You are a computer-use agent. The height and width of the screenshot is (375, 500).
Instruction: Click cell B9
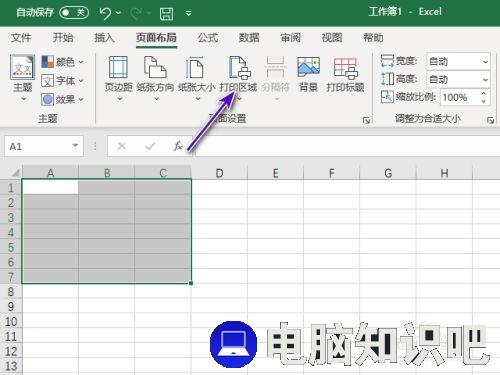107,306
